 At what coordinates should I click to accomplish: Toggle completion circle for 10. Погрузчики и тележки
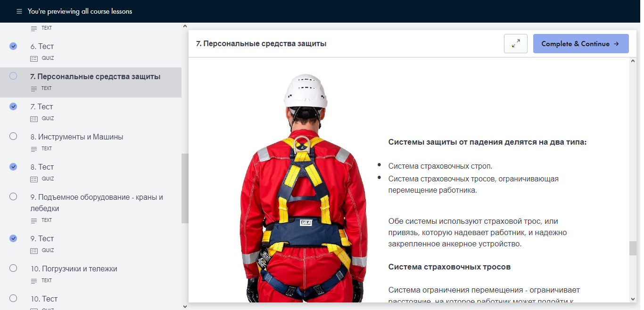[x=13, y=268]
